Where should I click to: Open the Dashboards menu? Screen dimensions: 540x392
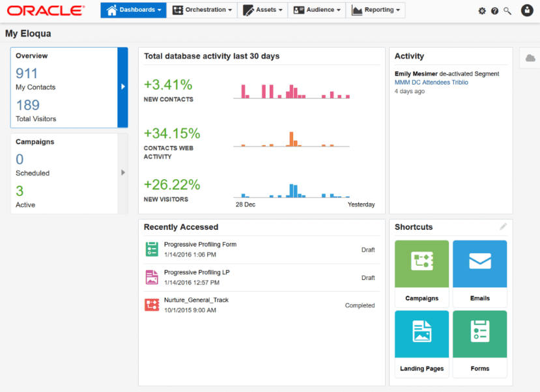(134, 10)
